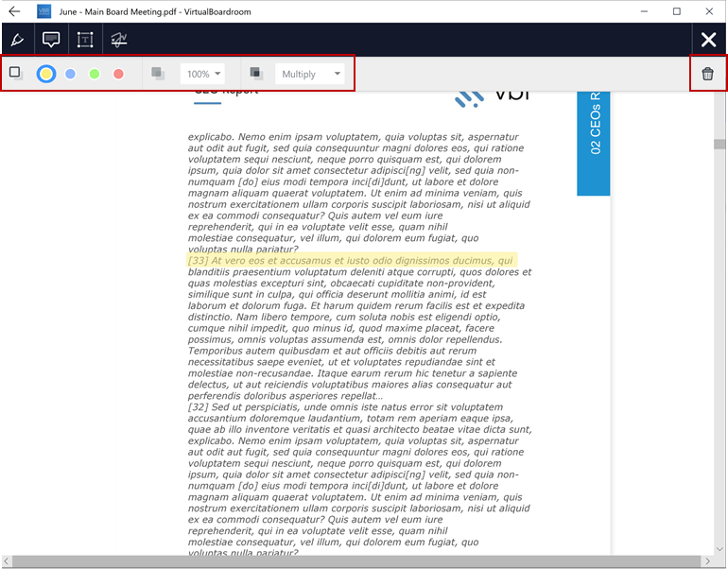Open the Multiply blend mode dropdown
This screenshot has height=569, width=728.
[310, 74]
